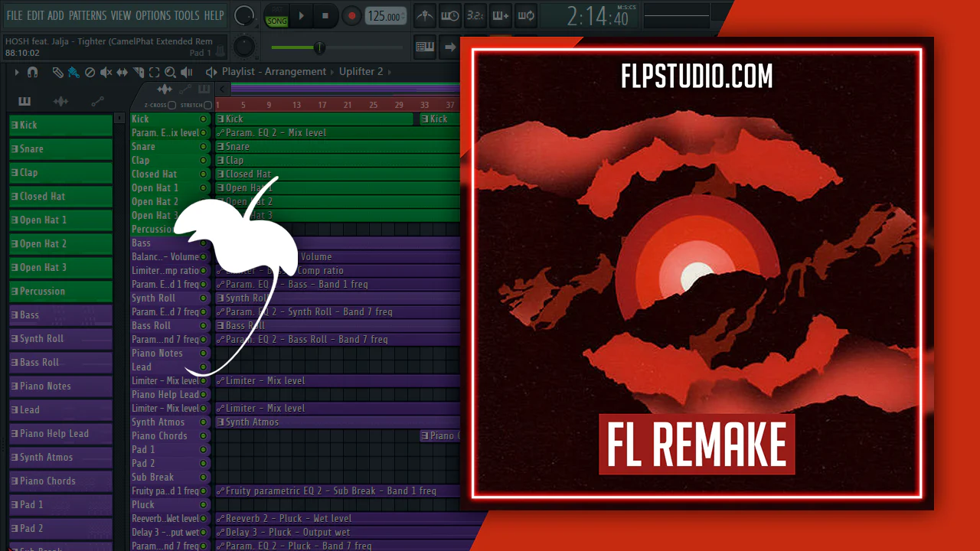Mute the Clap track via its green LED
The height and width of the screenshot is (551, 980).
tap(203, 161)
